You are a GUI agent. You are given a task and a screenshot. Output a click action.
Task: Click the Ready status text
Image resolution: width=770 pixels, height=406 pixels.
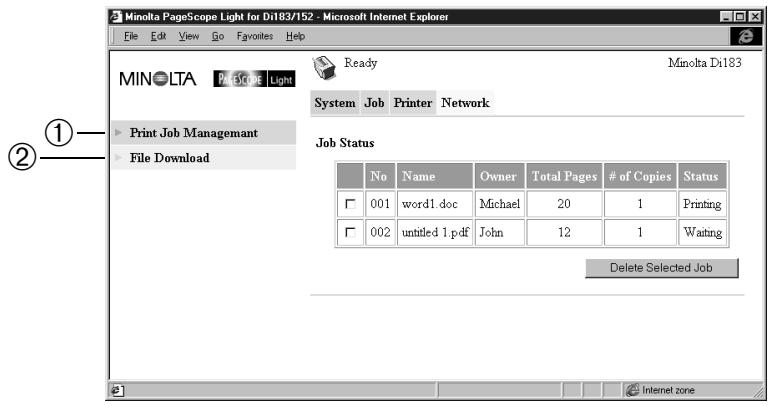coord(360,63)
